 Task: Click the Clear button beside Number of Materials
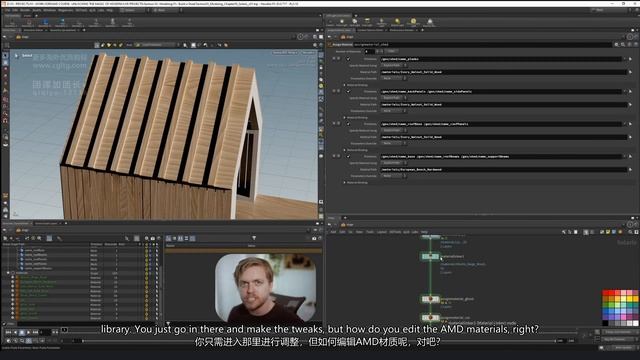click(391, 51)
